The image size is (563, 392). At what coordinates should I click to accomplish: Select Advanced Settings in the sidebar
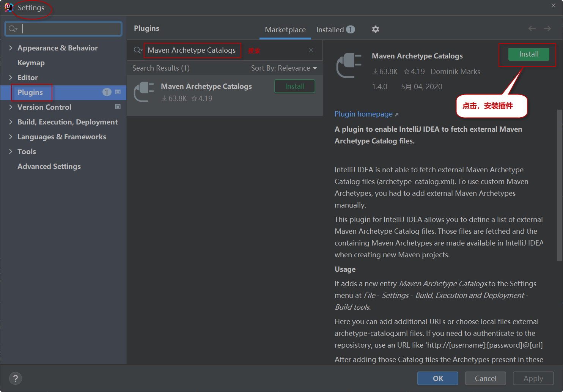[49, 166]
